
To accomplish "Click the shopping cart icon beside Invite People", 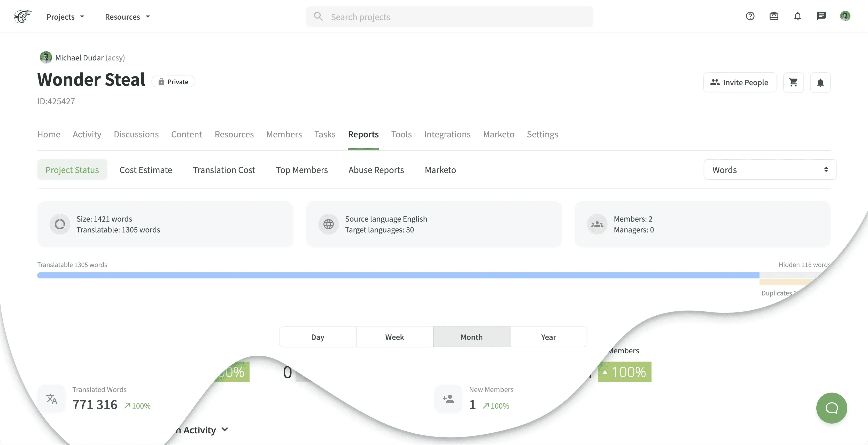I will point(794,82).
